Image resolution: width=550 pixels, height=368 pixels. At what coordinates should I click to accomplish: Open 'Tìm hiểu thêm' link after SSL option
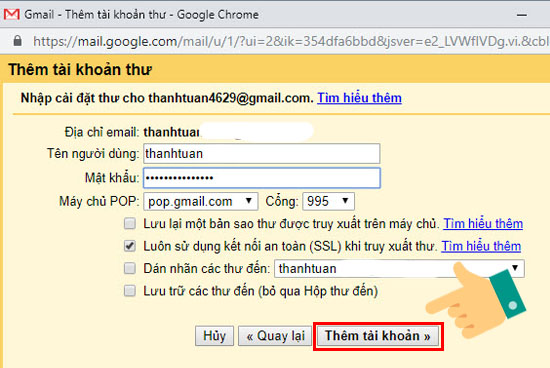(481, 246)
